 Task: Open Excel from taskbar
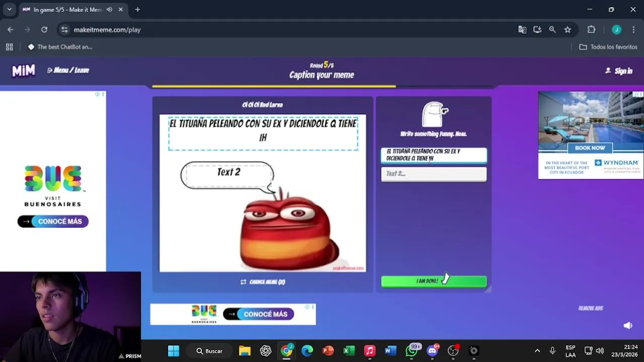[x=349, y=351]
